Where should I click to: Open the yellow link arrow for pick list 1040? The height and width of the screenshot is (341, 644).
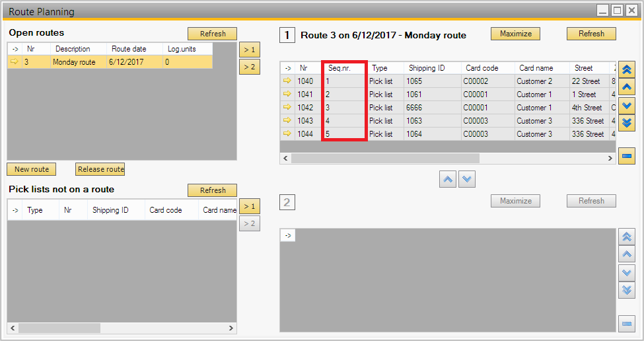pyautogui.click(x=287, y=81)
